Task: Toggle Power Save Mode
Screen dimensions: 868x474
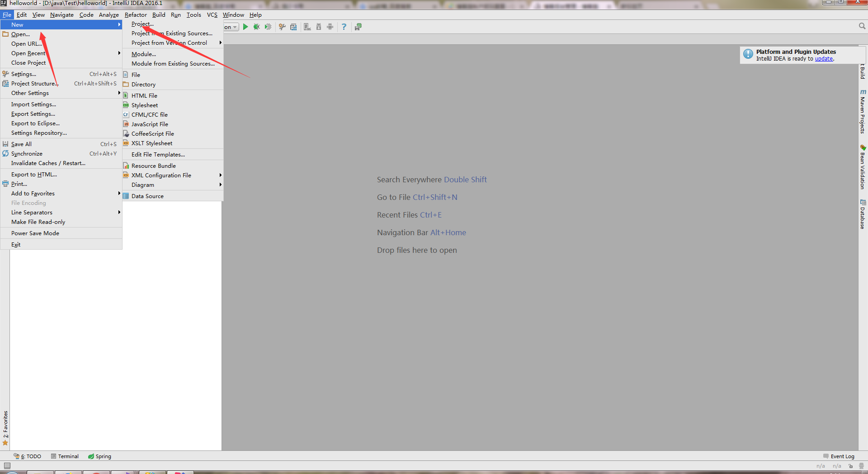Action: click(61, 233)
